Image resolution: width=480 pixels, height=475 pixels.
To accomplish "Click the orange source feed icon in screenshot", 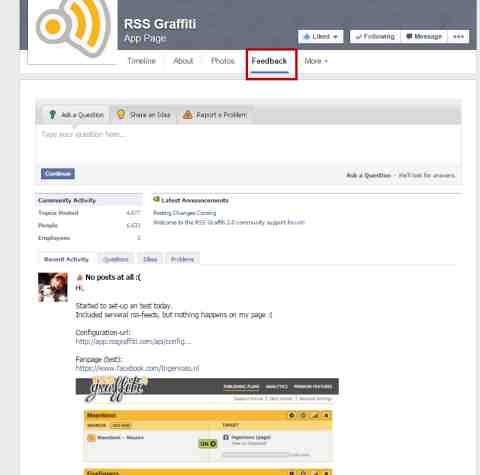I will [x=91, y=438].
